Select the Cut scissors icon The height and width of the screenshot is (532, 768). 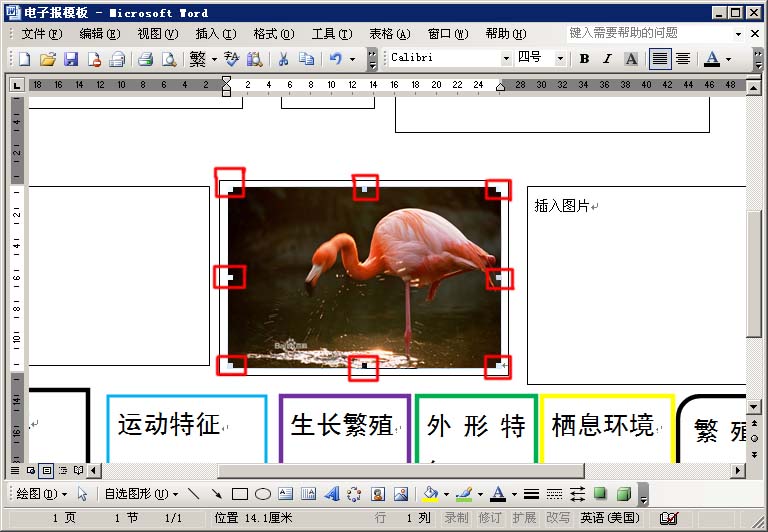click(x=283, y=59)
